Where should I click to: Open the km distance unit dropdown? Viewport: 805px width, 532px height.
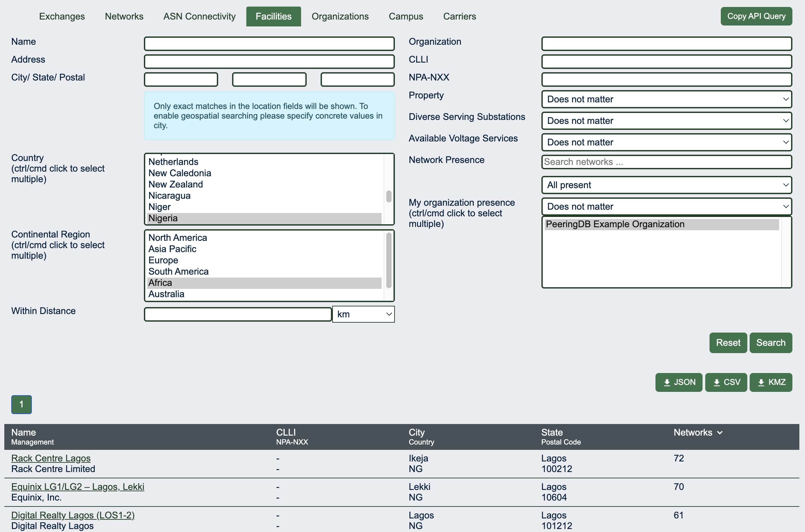(x=363, y=314)
